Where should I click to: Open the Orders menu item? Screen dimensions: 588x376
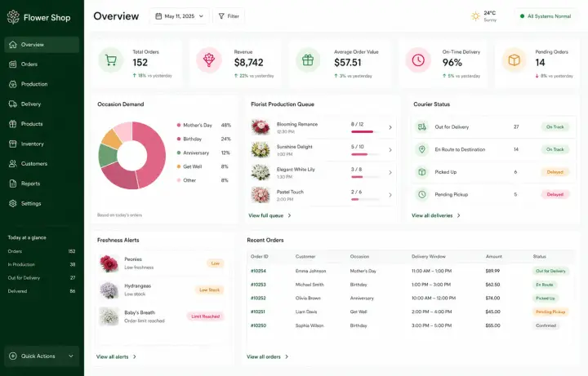(x=42, y=64)
